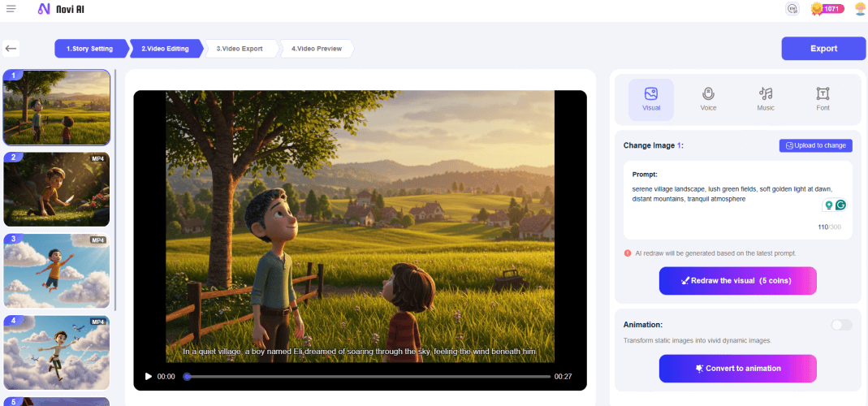Click the MP4 badge on scene 2
The width and height of the screenshot is (868, 406).
point(98,158)
